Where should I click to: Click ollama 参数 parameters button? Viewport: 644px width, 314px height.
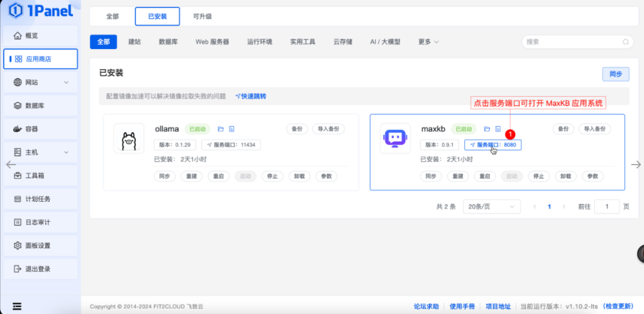click(326, 176)
